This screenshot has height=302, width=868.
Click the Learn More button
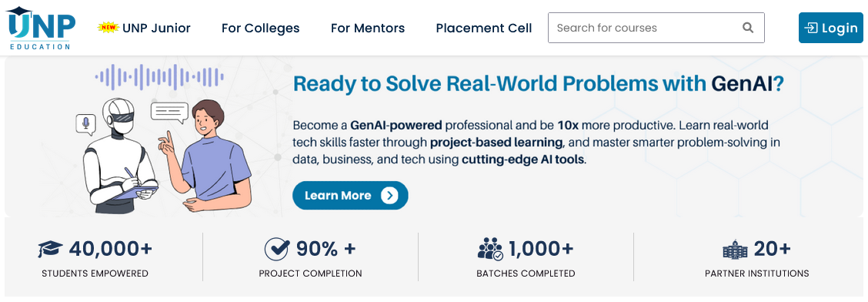pyautogui.click(x=350, y=196)
